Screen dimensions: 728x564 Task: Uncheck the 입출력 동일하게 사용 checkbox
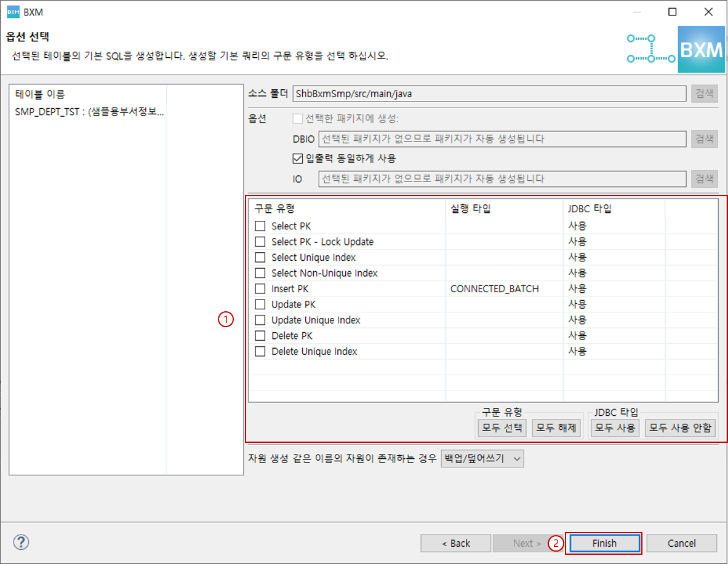(x=298, y=158)
